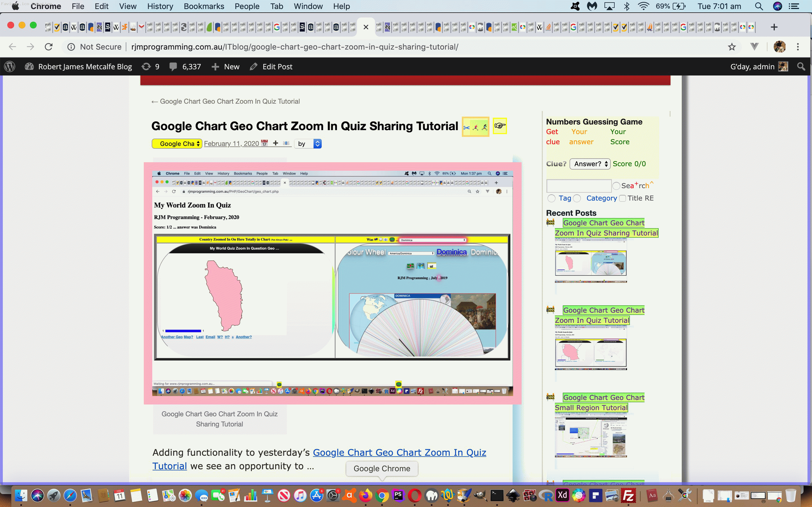Expand the yellow Google Cha dropdown
This screenshot has height=507, width=812.
click(x=177, y=144)
